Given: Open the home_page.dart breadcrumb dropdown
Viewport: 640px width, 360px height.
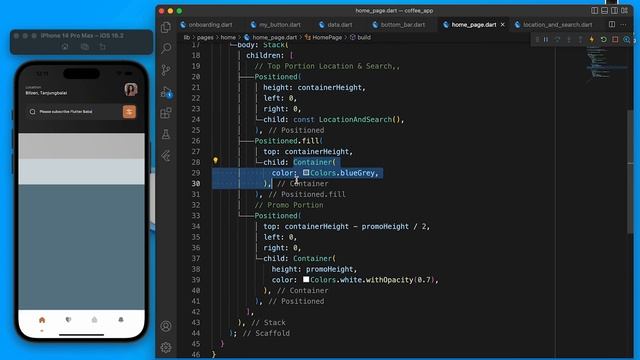Looking at the screenshot, I should 271,37.
